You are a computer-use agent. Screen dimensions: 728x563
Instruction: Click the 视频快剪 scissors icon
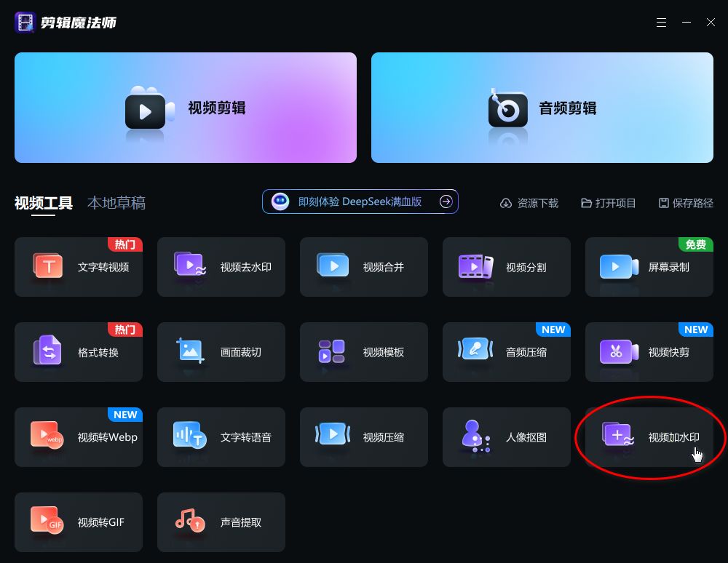[x=619, y=351]
